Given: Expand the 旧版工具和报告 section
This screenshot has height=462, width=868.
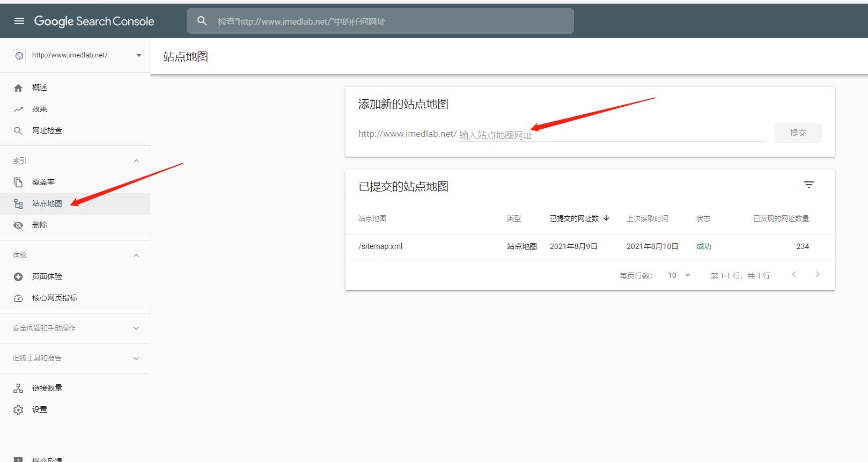Looking at the screenshot, I should pos(136,358).
